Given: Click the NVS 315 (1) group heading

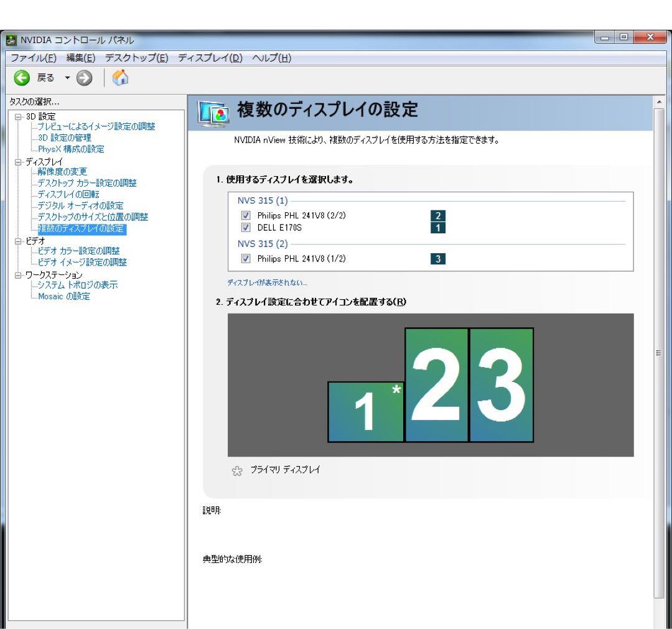Looking at the screenshot, I should point(263,200).
